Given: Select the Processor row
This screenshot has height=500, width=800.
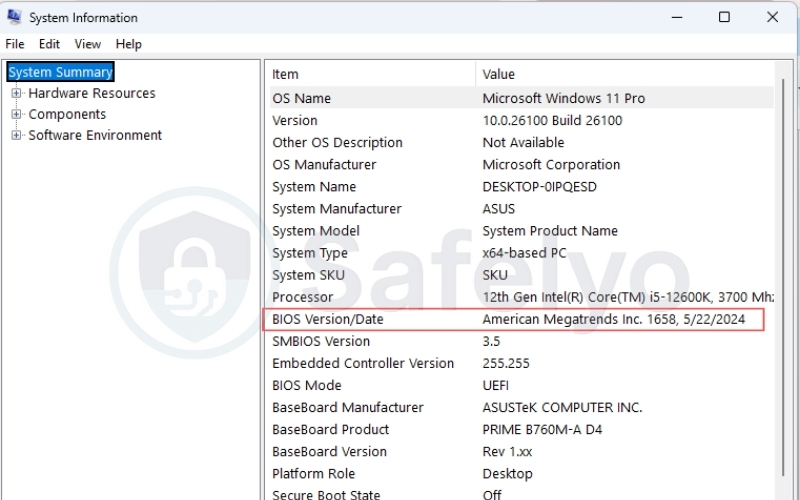Looking at the screenshot, I should coord(303,297).
